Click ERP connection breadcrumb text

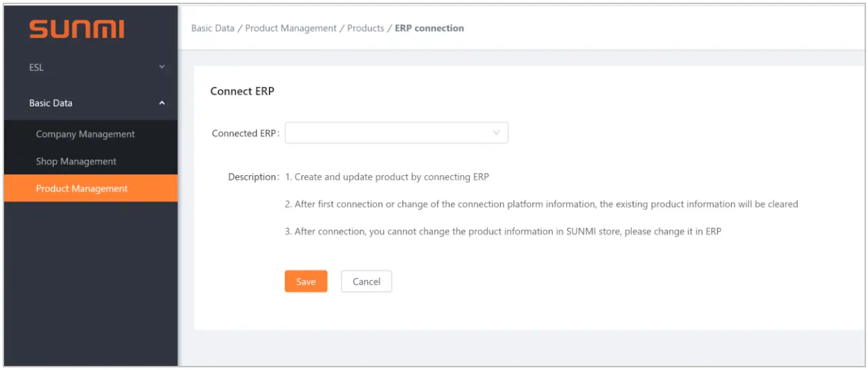(429, 28)
